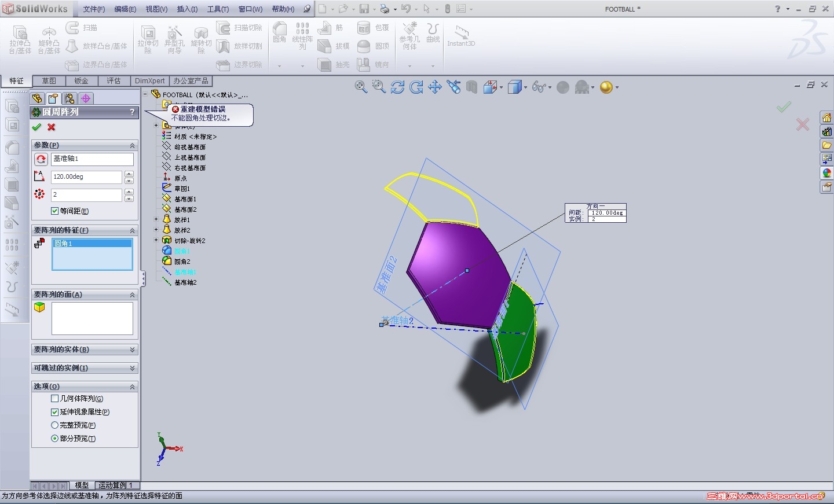Open the Apply Scene sphere icon
The image size is (834, 504).
click(606, 87)
